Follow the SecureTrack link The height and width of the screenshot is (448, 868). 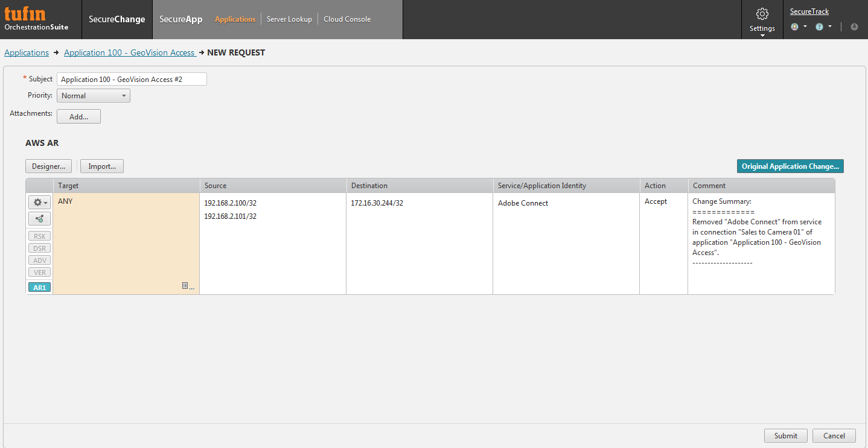click(x=809, y=11)
